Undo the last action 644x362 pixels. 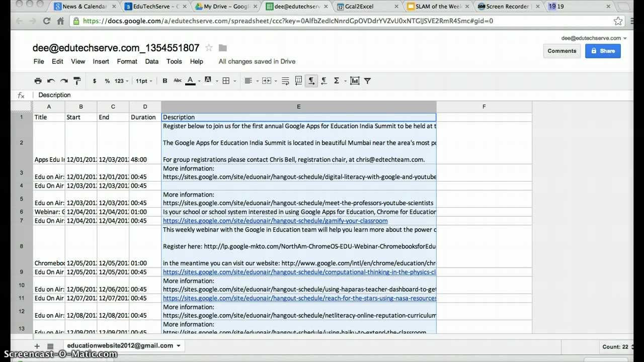click(x=51, y=81)
